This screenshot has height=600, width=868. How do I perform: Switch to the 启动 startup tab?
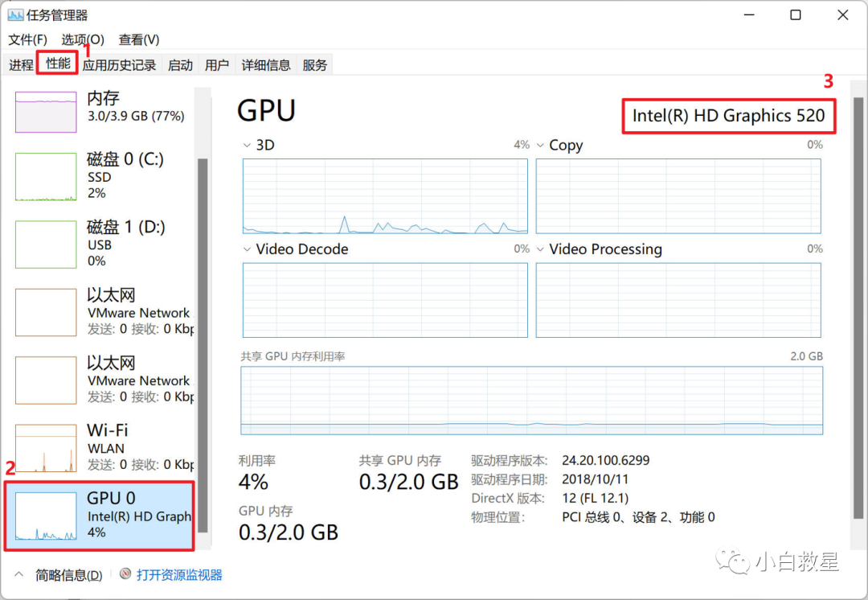pyautogui.click(x=180, y=65)
